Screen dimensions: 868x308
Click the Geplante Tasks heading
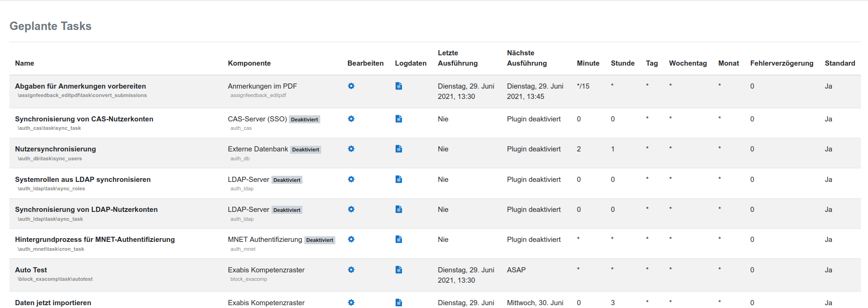click(x=51, y=26)
